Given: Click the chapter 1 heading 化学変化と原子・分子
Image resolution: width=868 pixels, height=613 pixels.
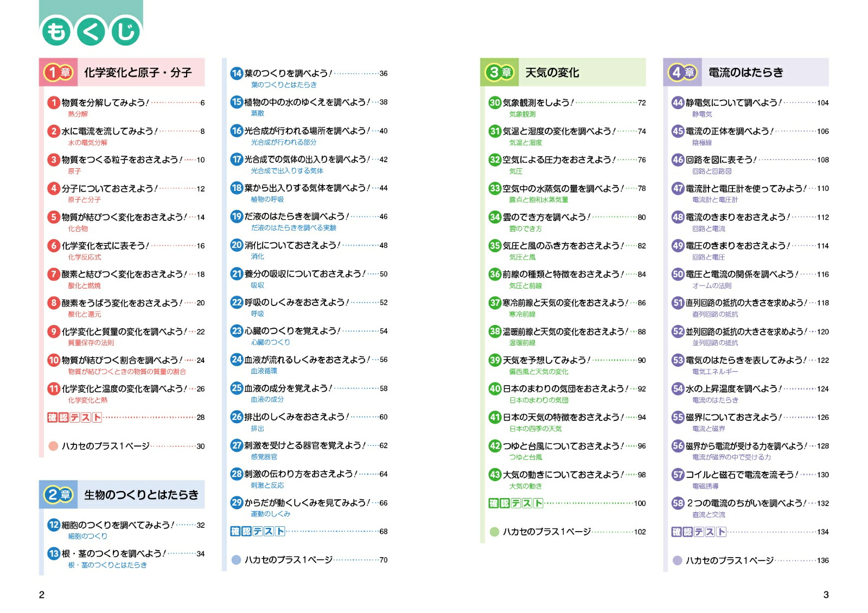Looking at the screenshot, I should 138,72.
